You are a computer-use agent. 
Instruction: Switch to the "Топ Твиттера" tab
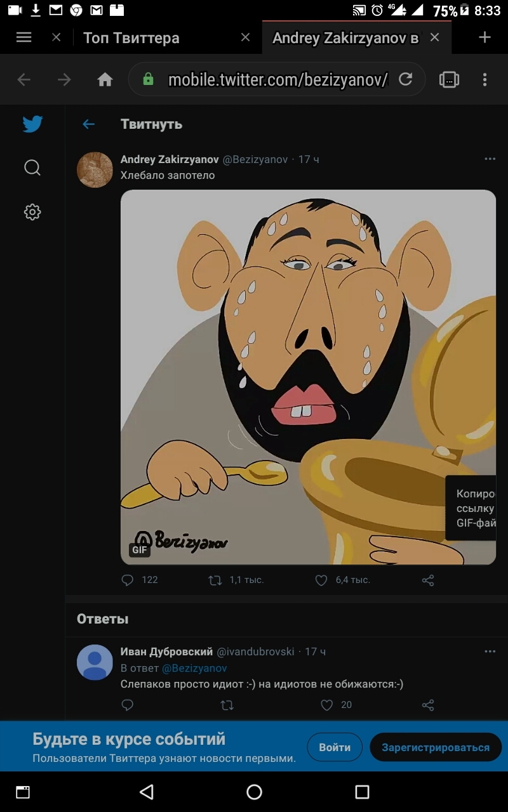tap(131, 38)
